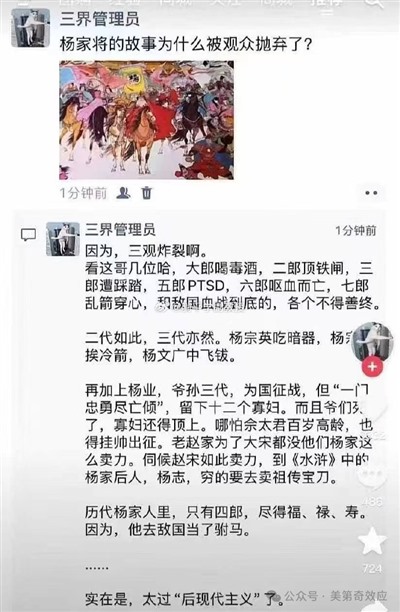Image resolution: width=400 pixels, height=612 pixels.
Task: Open 三界管理员 profile from post header
Action: coord(100,19)
